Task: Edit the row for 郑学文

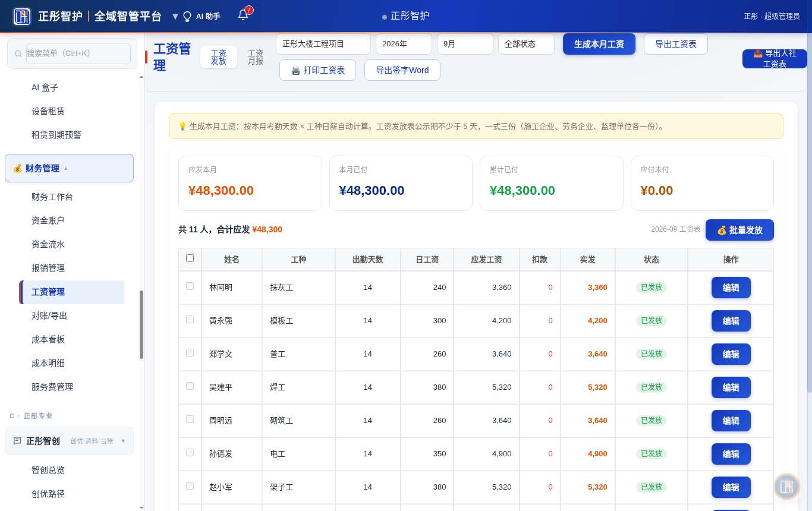Action: [x=731, y=354]
